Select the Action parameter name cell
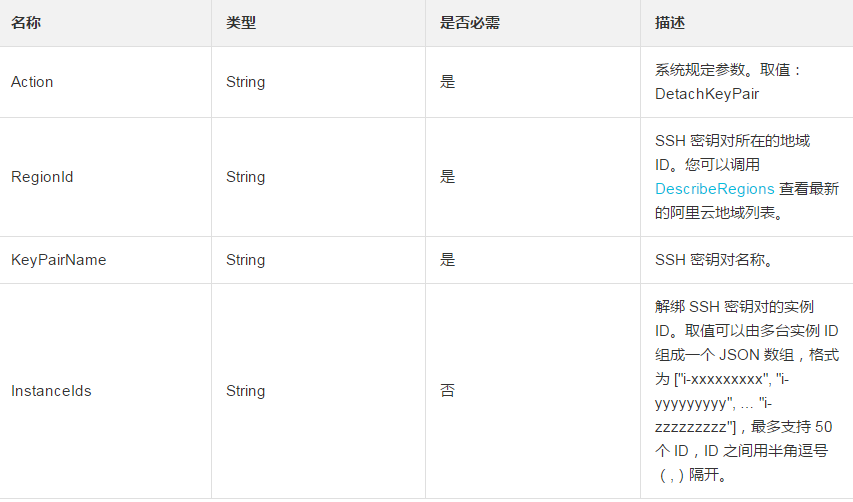The image size is (853, 502). (32, 82)
